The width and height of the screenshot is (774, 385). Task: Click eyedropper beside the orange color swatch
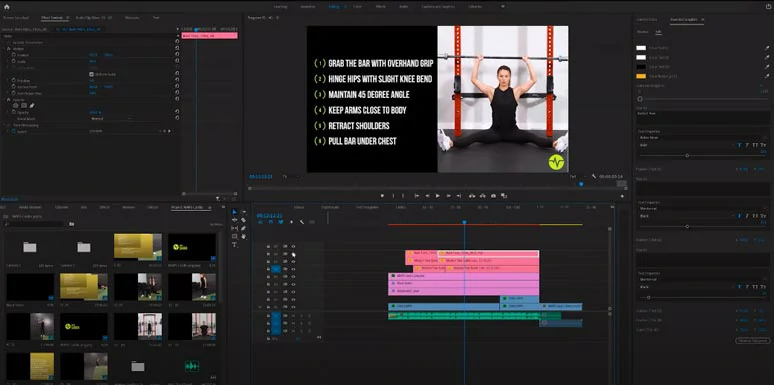pos(767,76)
